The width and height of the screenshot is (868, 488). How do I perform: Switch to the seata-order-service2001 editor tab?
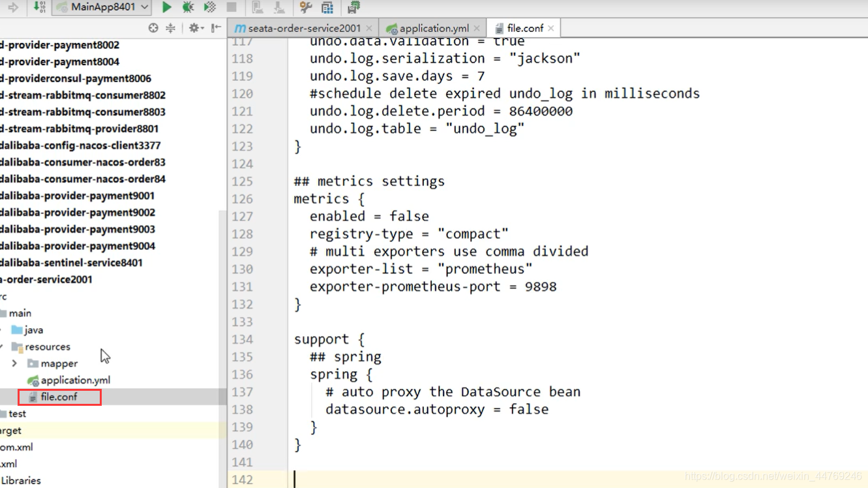click(304, 28)
